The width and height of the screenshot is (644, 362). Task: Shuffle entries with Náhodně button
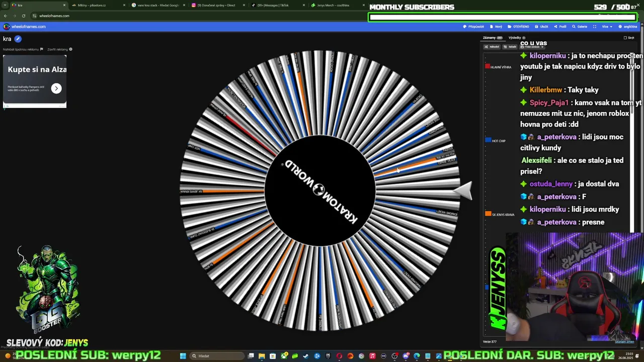click(492, 47)
